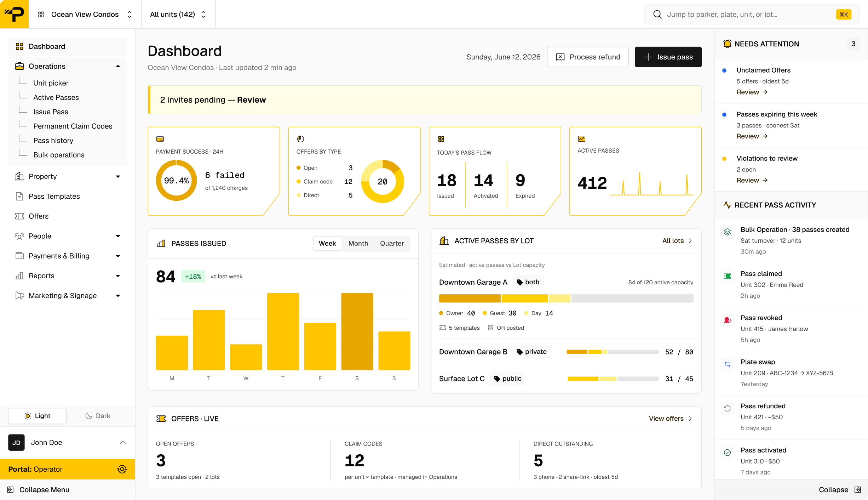Expand the Payments & Billing arrow
Image resolution: width=868 pixels, height=500 pixels.
click(x=118, y=256)
